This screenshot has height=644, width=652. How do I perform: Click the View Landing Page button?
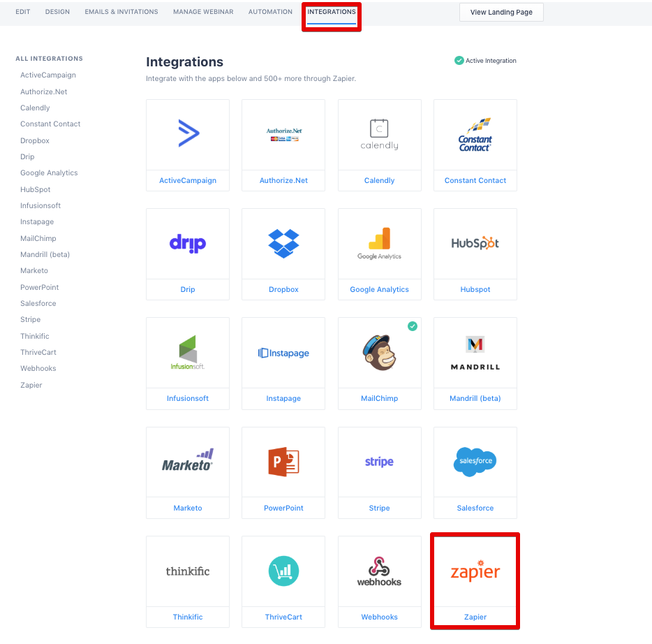[501, 12]
